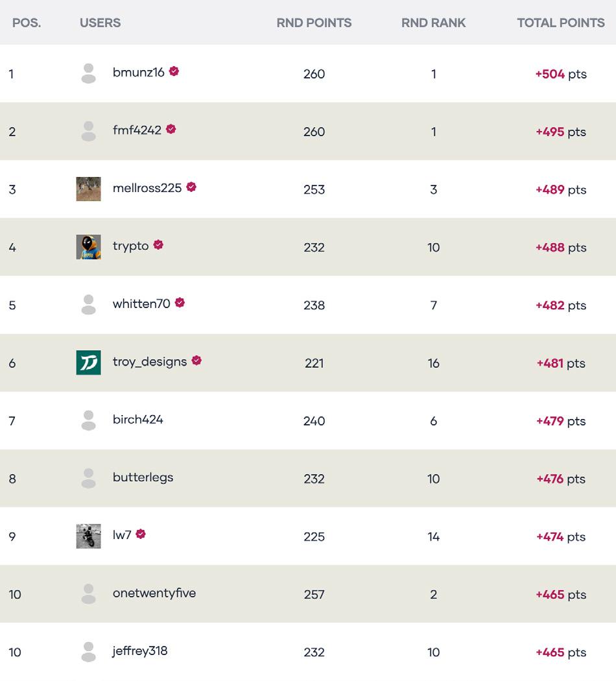
Task: Click mellross225's verified badge icon
Action: coord(191,187)
